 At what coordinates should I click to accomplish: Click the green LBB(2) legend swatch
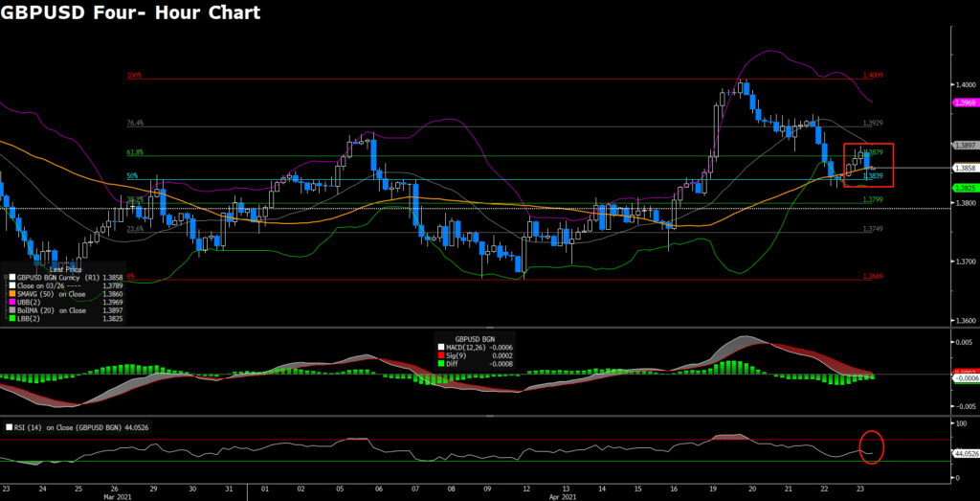tap(12, 318)
